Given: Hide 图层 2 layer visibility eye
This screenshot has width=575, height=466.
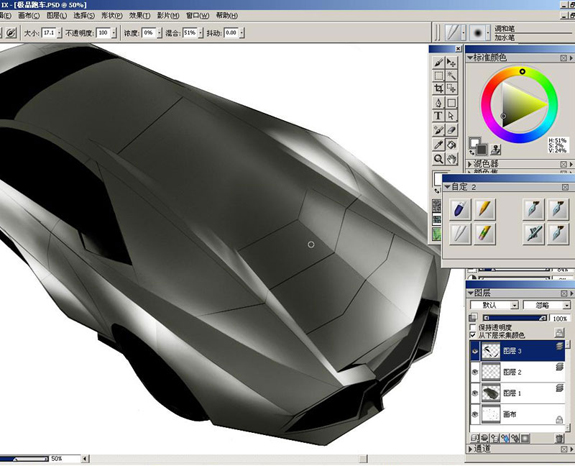Looking at the screenshot, I should (475, 372).
